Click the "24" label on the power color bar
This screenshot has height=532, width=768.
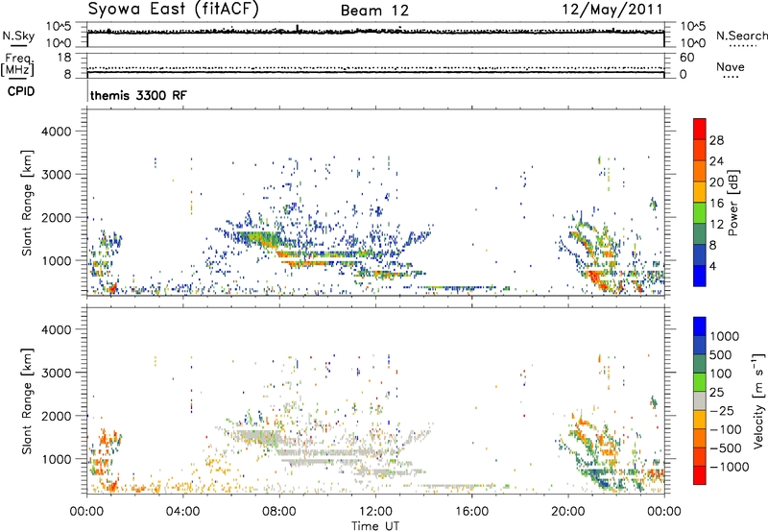point(716,161)
